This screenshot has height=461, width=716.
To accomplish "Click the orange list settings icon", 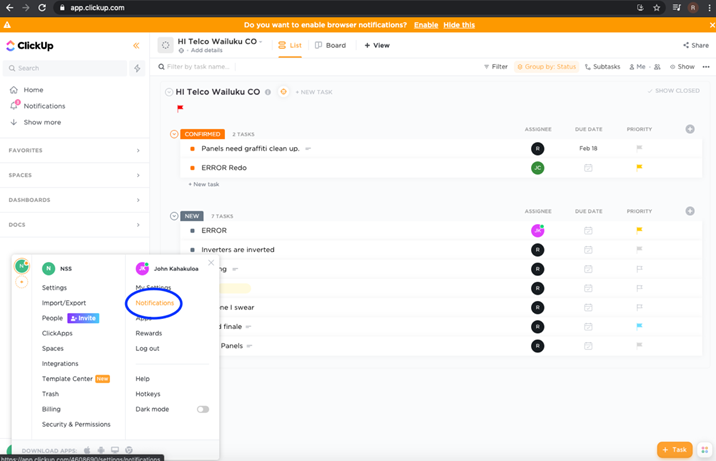I will coord(284,92).
